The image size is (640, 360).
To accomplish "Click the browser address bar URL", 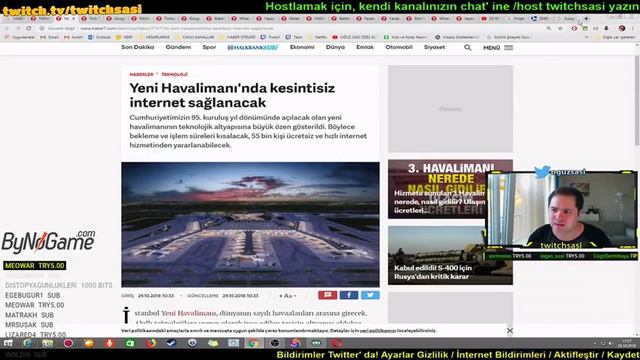I will (177, 29).
